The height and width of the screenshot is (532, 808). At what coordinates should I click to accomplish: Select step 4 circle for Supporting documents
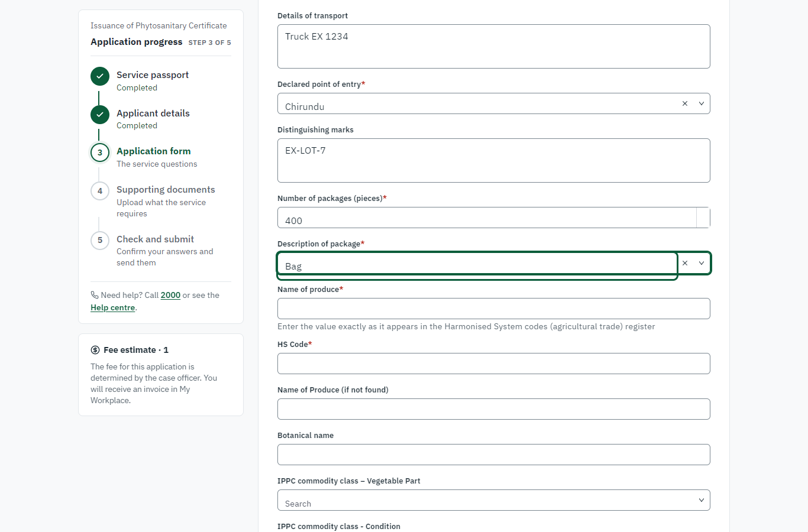point(100,191)
